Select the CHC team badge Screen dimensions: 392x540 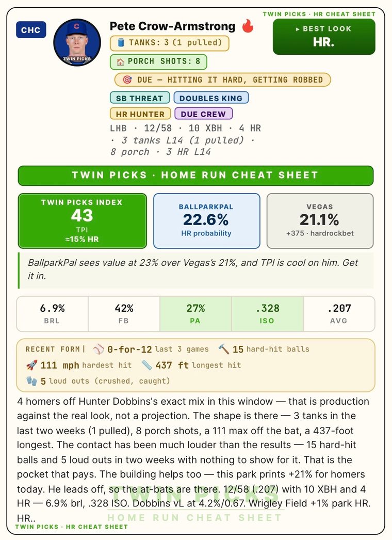click(x=31, y=30)
